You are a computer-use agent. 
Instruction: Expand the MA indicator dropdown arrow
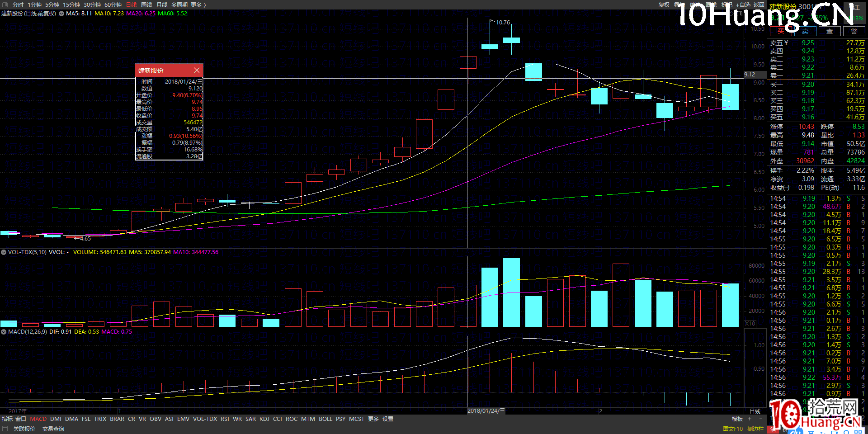pyautogui.click(x=61, y=14)
